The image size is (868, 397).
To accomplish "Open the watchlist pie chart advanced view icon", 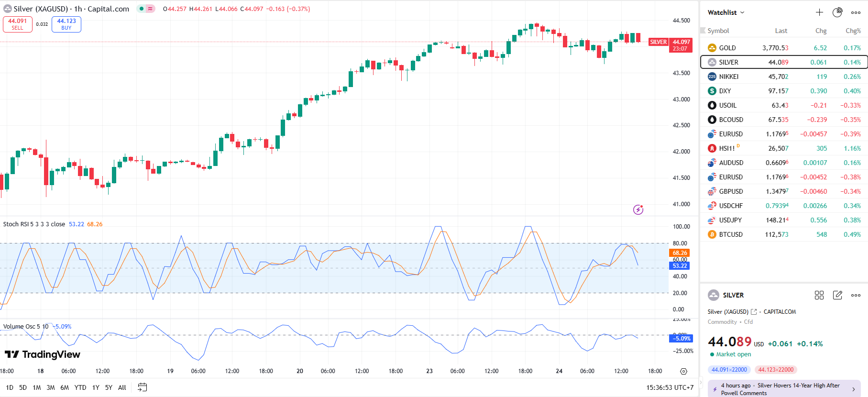I will coord(837,12).
